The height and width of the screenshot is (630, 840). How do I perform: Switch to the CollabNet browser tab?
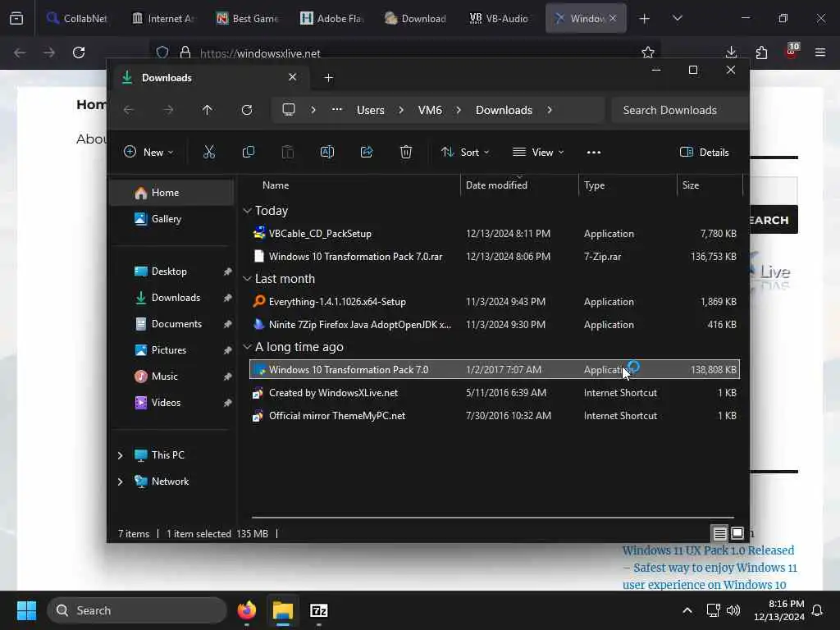[76, 18]
